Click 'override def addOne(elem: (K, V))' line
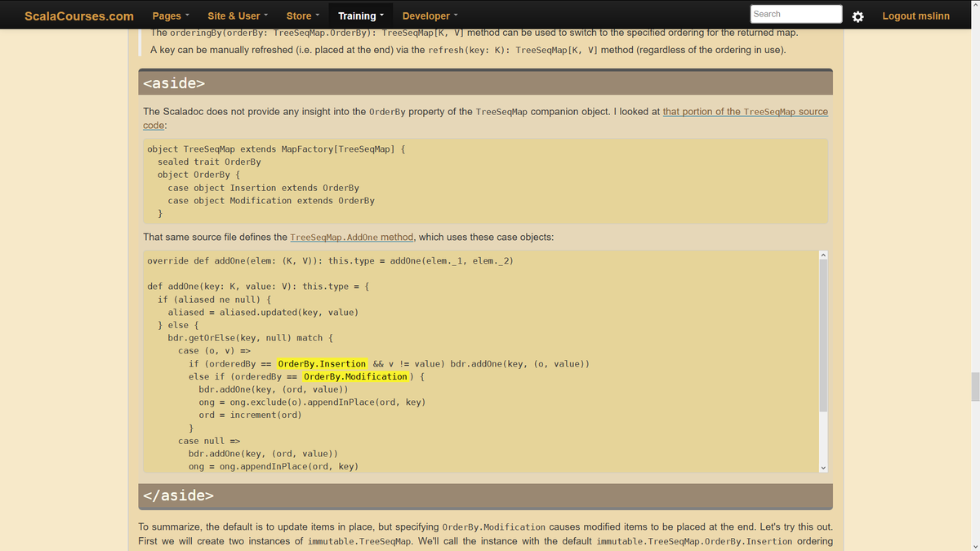Viewport: 980px width, 551px height. 330,260
